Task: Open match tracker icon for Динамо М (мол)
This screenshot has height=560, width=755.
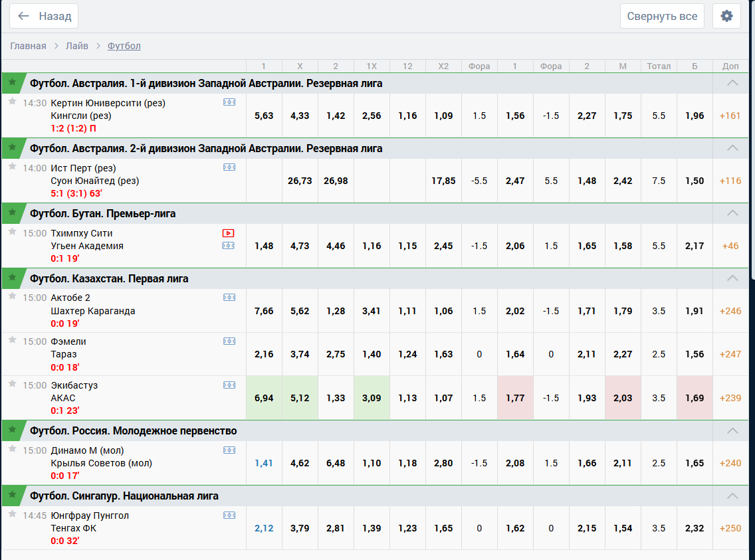Action: (229, 450)
